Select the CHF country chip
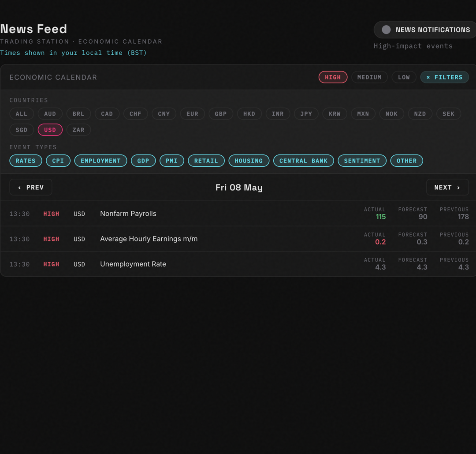 click(x=135, y=114)
